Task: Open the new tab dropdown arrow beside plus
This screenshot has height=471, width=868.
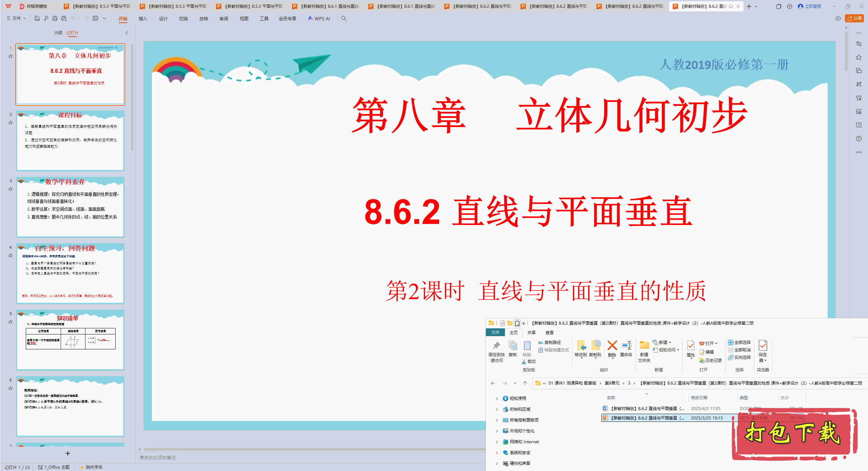Action: [756, 6]
